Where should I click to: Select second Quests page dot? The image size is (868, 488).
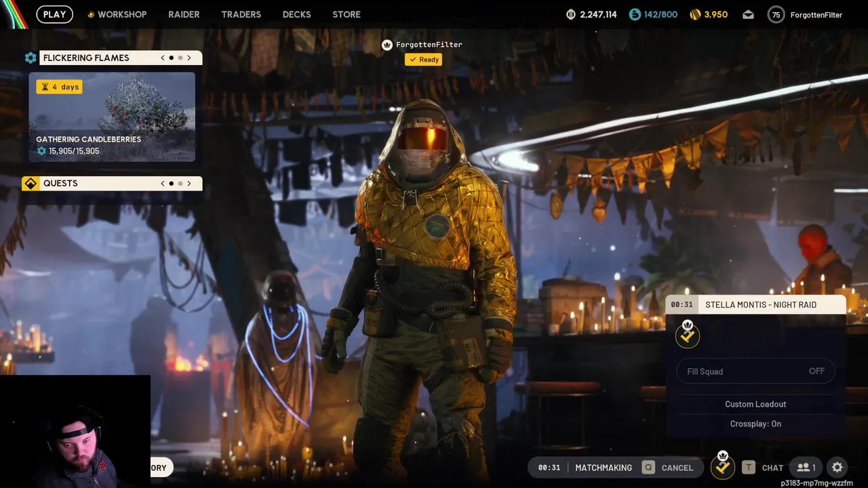(180, 184)
